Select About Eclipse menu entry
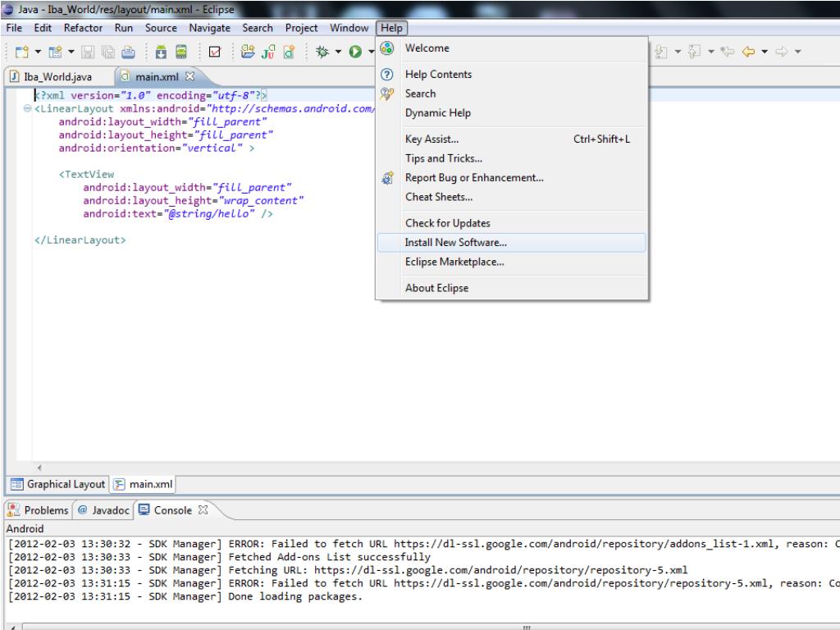The width and height of the screenshot is (840, 630). click(512, 288)
